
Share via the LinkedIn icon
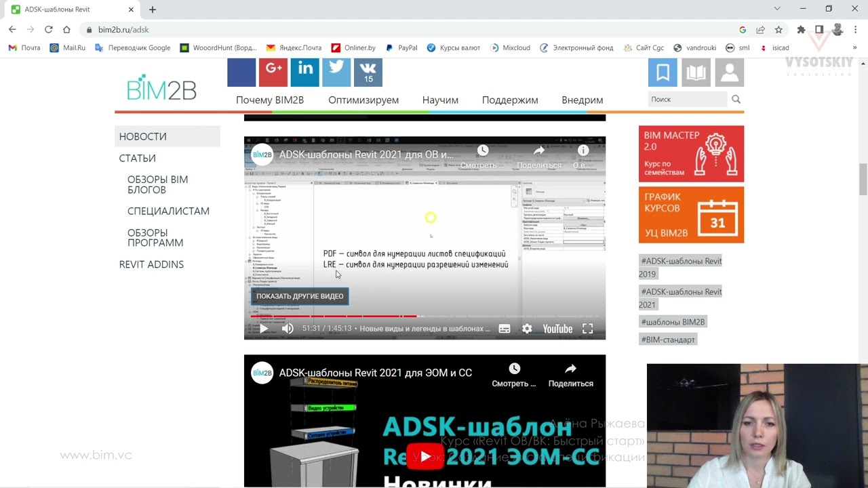coord(304,73)
